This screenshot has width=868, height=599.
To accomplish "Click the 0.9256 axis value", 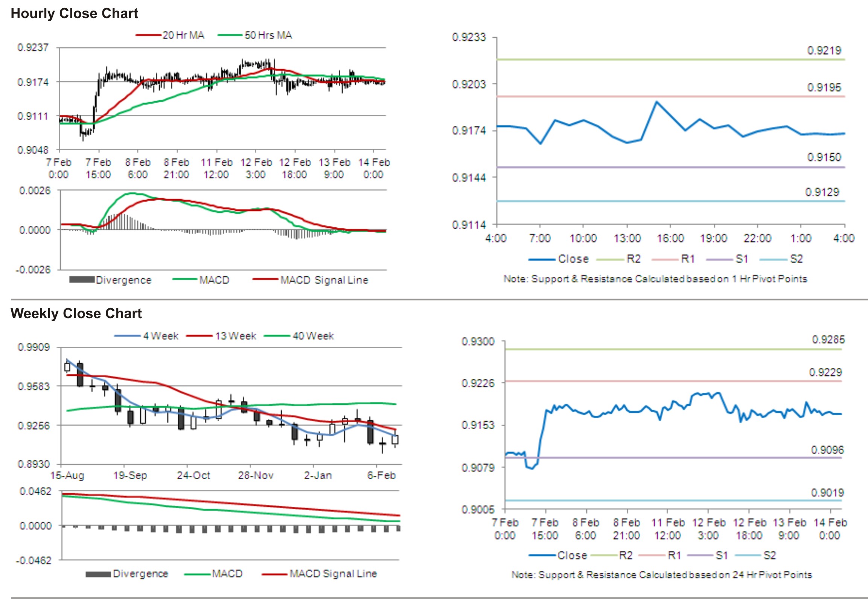I will (34, 426).
